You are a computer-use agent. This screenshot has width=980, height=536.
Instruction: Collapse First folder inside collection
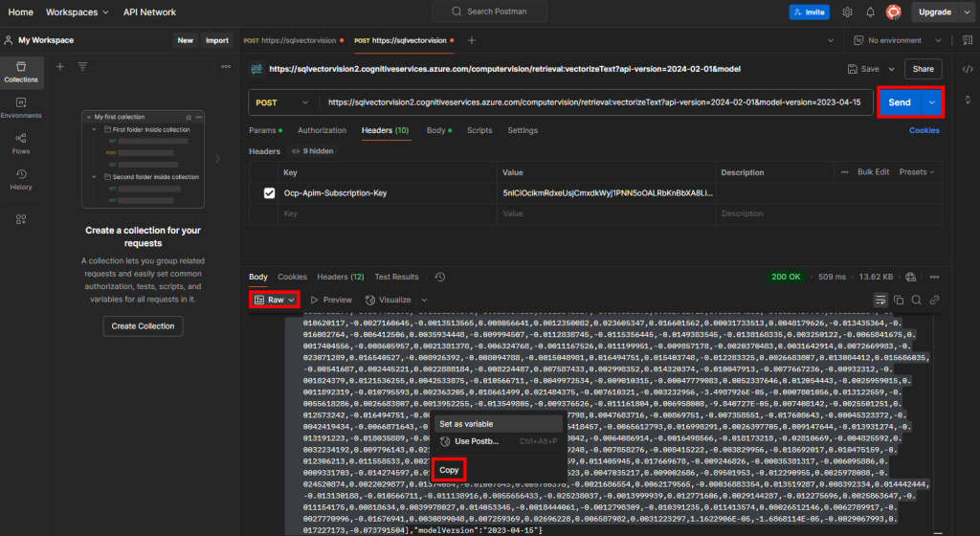(x=94, y=129)
